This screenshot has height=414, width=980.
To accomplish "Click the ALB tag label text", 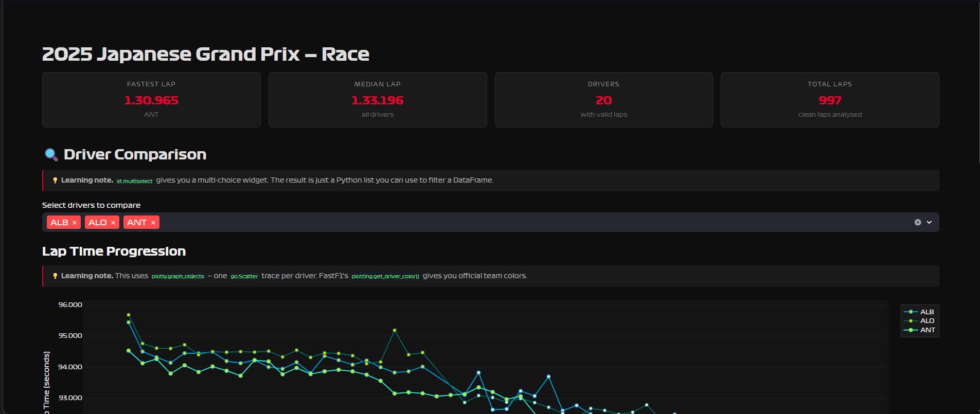I will point(59,223).
